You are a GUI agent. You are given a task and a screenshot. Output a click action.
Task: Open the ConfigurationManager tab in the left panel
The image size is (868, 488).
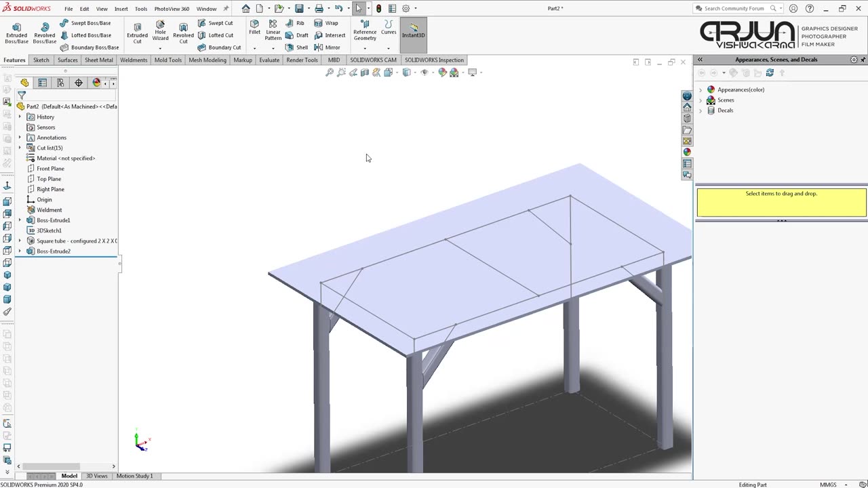click(60, 83)
